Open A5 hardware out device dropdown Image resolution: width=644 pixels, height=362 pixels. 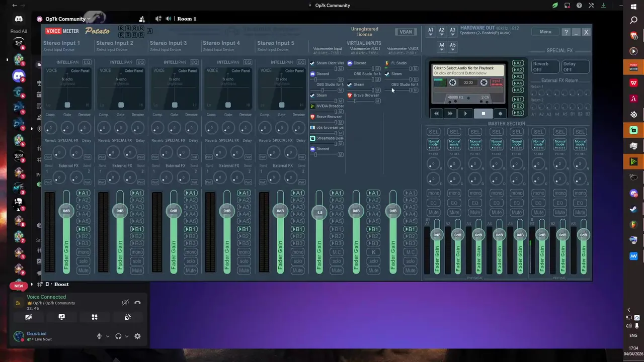click(453, 46)
